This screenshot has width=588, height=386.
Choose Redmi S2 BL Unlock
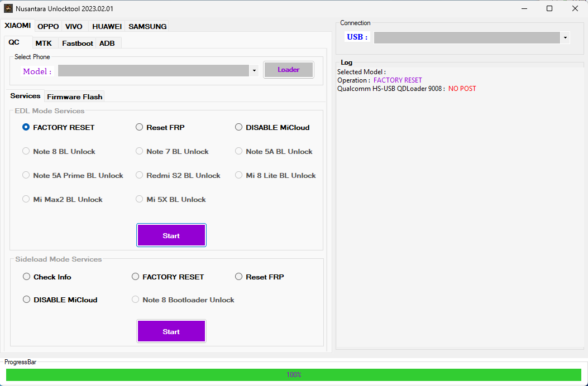point(139,175)
